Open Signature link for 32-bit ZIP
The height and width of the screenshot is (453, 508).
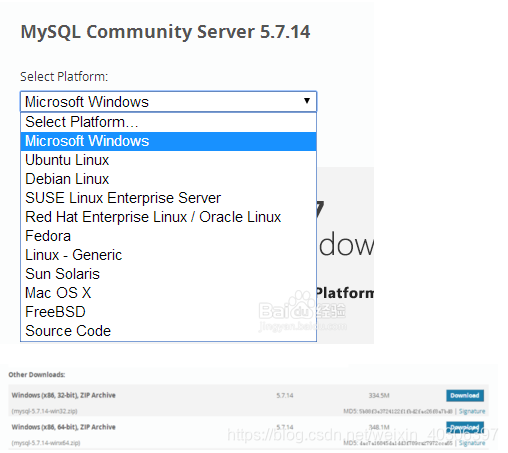pos(472,411)
